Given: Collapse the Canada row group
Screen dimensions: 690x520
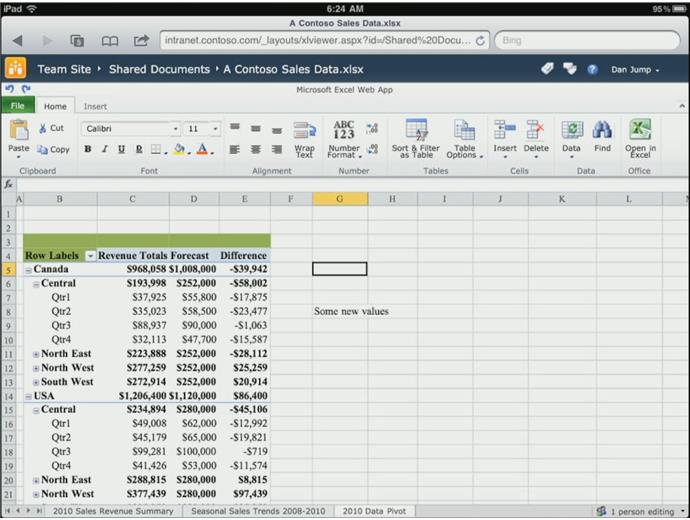Looking at the screenshot, I should tap(28, 270).
